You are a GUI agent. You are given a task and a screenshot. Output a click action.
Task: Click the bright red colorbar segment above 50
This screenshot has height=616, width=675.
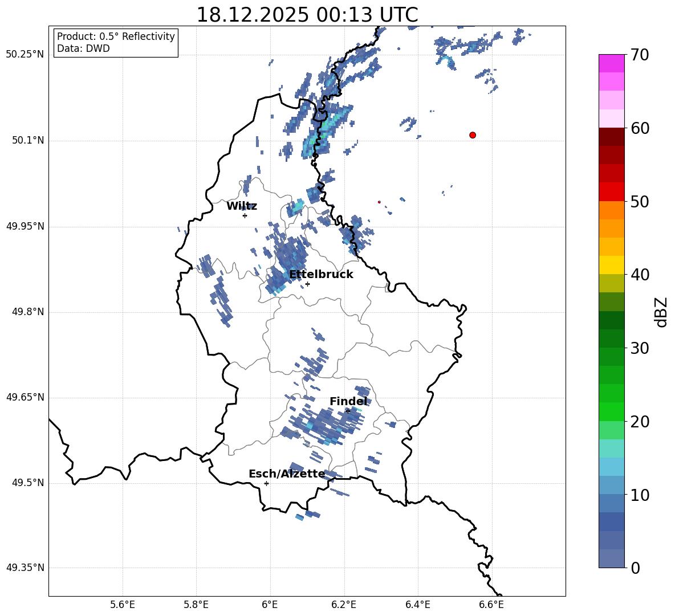coord(612,192)
